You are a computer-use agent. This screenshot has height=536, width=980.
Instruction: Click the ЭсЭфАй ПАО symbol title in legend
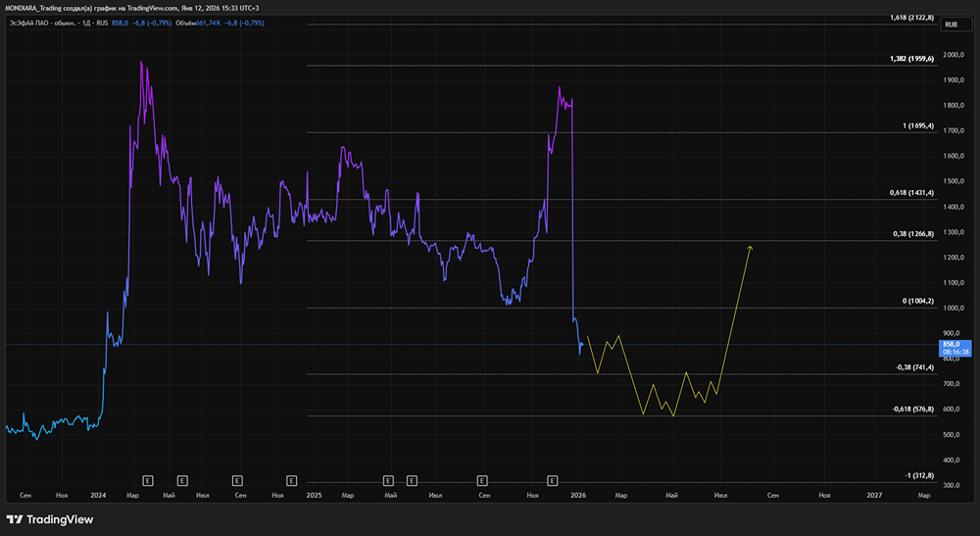click(42, 24)
